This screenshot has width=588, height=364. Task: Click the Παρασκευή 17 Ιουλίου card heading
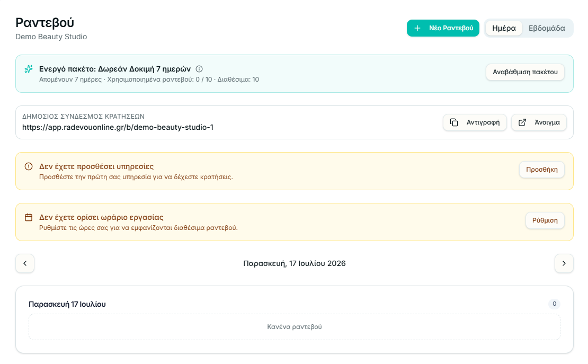67,304
